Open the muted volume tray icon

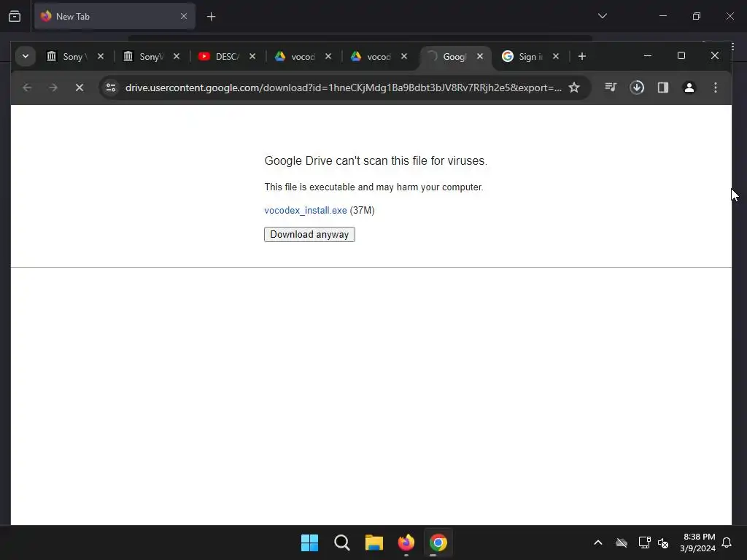pos(663,542)
